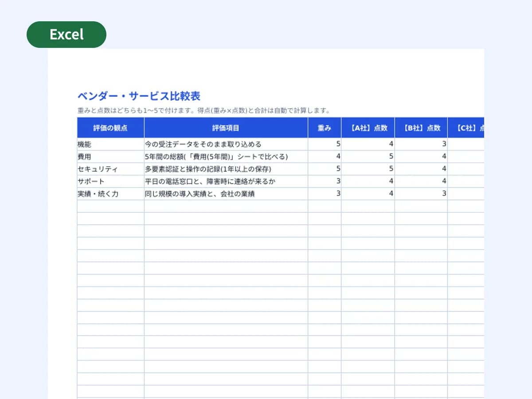Click the 機能 cell
The height and width of the screenshot is (399, 532).
coord(110,144)
